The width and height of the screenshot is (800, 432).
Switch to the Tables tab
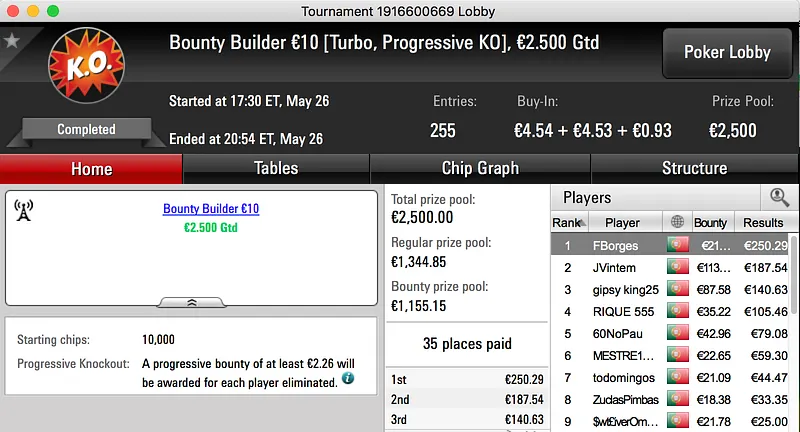pyautogui.click(x=276, y=168)
